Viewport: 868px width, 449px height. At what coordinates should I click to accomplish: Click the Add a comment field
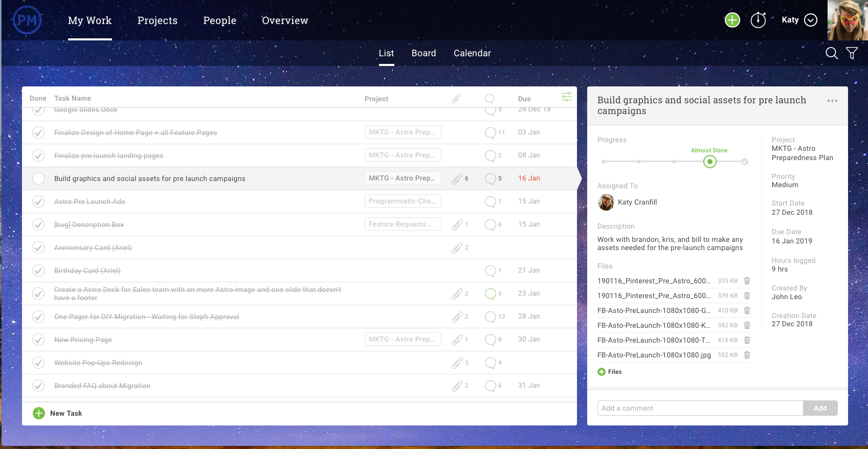[x=700, y=408]
